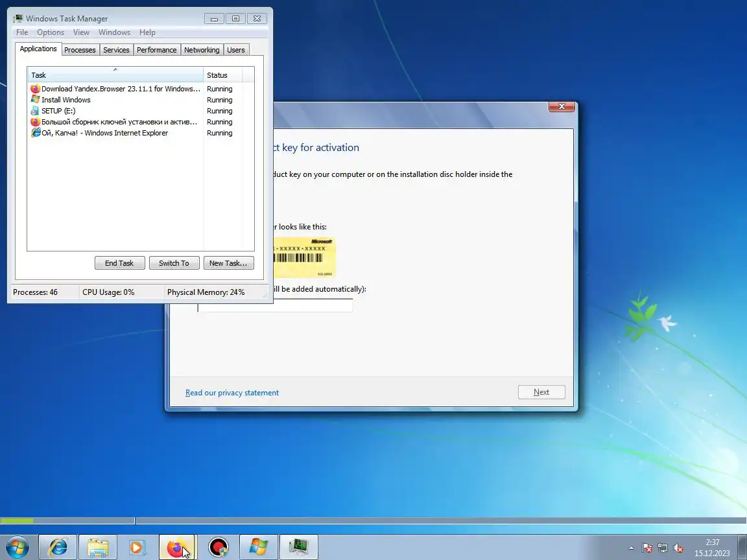The width and height of the screenshot is (747, 560).
Task: Click the Task Manager taskbar icon
Action: coord(299,547)
